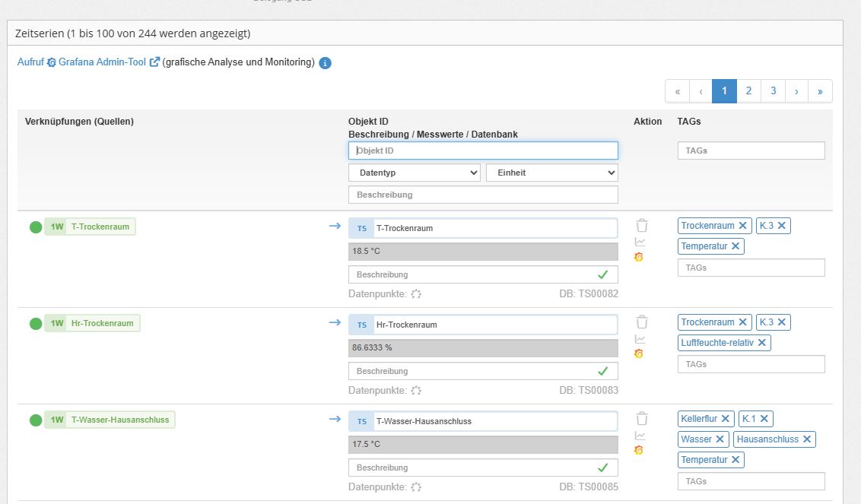Click green checkmark in Hr-Trockenraum description
Screen dimensions: 861x504
[x=603, y=371]
